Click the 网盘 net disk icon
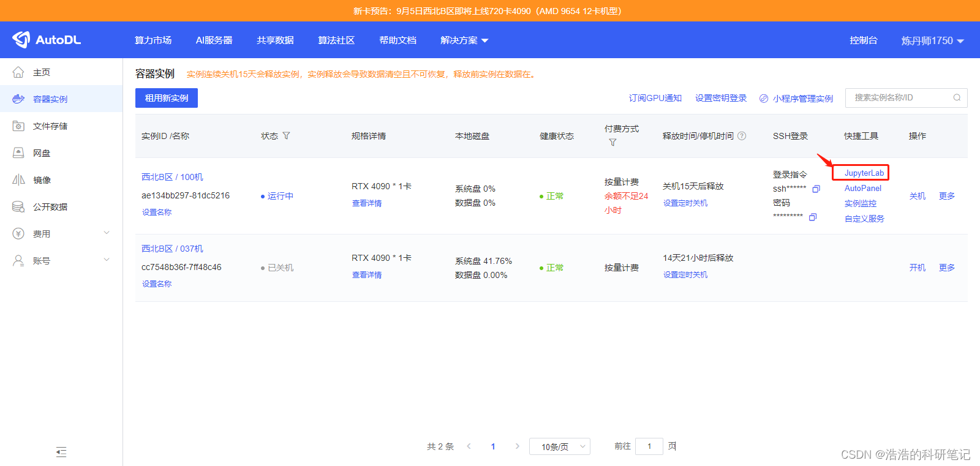Screen dimensions: 980x466 pos(18,153)
